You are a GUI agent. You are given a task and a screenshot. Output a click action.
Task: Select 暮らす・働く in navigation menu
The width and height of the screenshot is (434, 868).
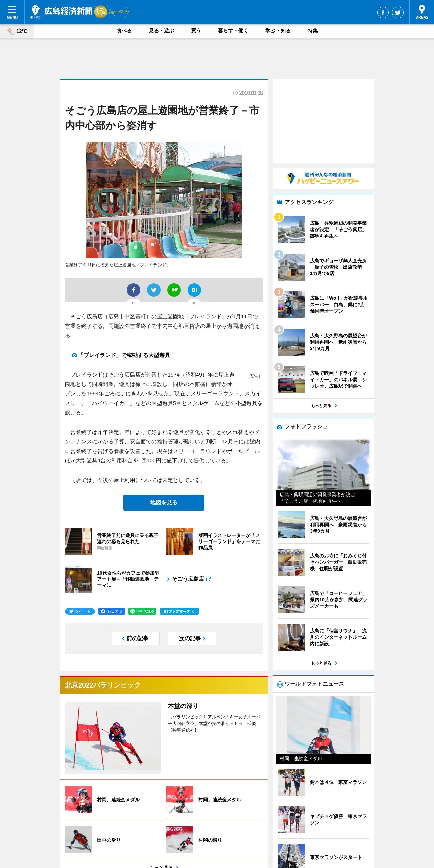(x=233, y=31)
